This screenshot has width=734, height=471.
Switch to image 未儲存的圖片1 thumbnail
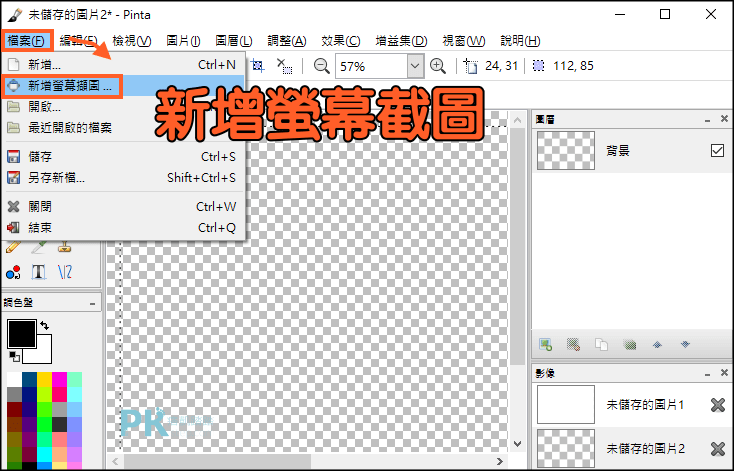(x=565, y=405)
